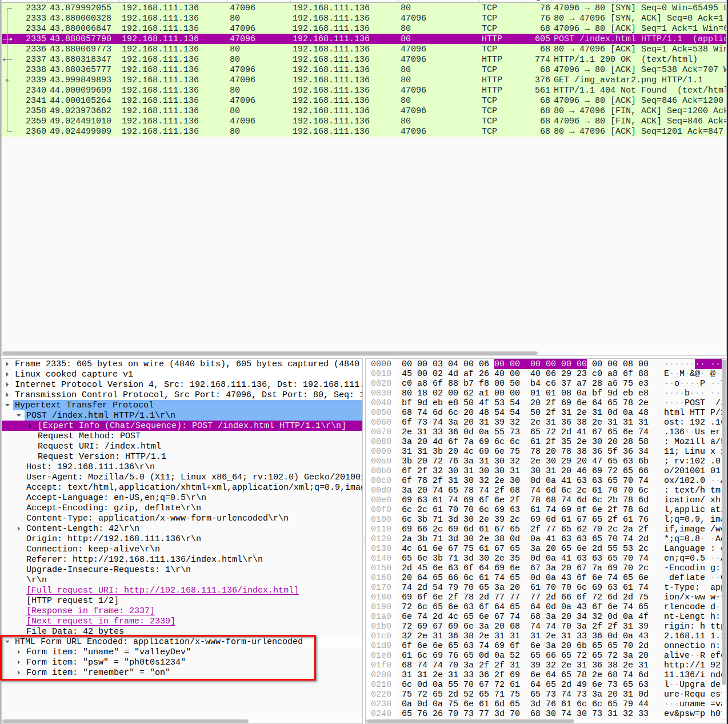Expand Transmission Control Protocol section
The width and height of the screenshot is (728, 724).
click(7, 395)
